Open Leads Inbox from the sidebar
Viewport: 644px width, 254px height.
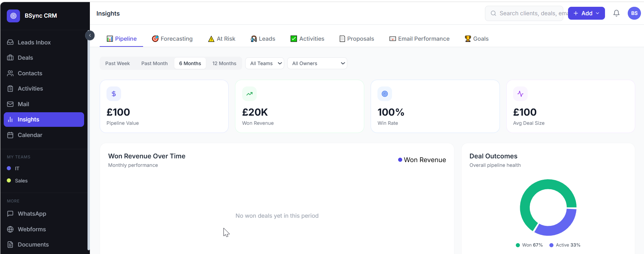coord(44,42)
